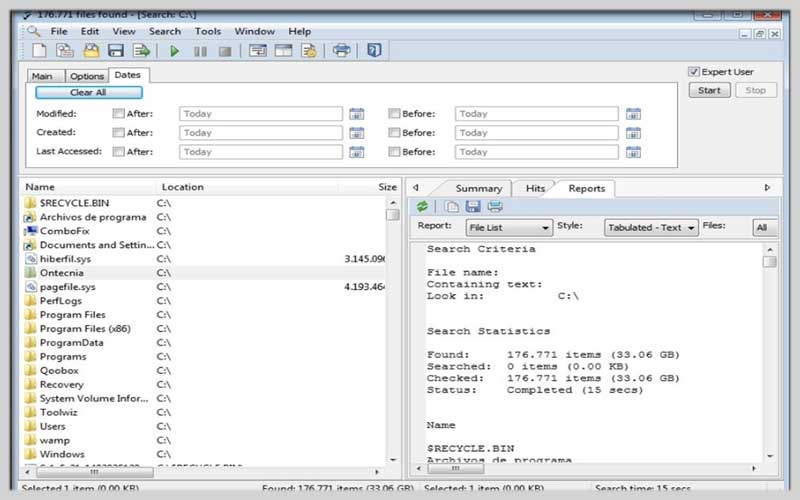Print results using the main toolbar printer icon

pos(341,51)
